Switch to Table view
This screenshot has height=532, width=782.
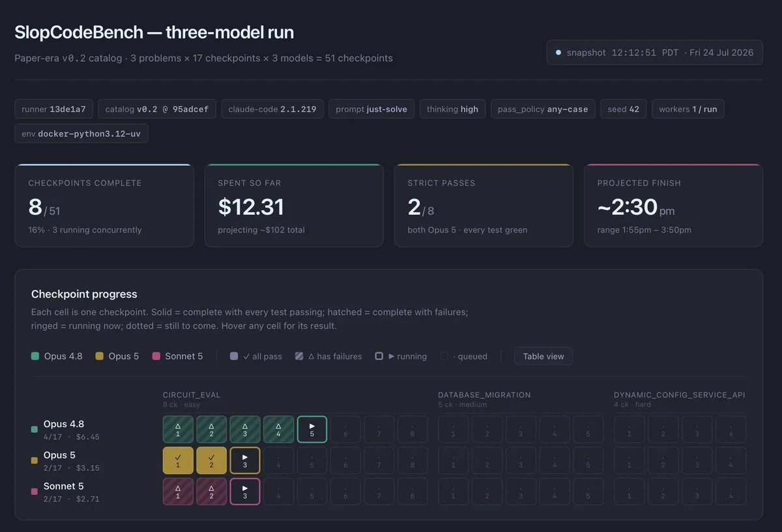pyautogui.click(x=543, y=356)
